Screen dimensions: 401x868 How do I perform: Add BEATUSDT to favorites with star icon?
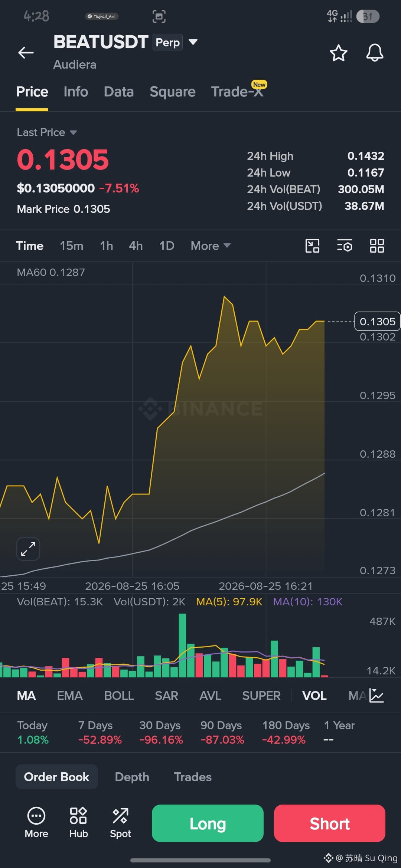point(338,53)
